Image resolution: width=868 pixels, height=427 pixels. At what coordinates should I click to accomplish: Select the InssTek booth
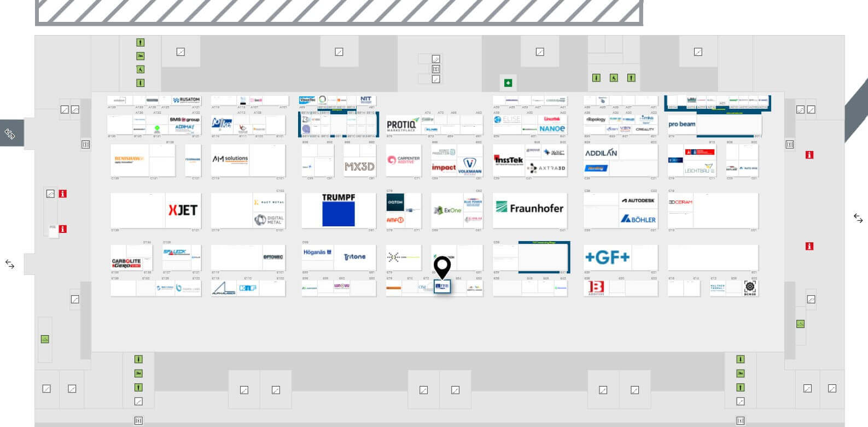[509, 160]
